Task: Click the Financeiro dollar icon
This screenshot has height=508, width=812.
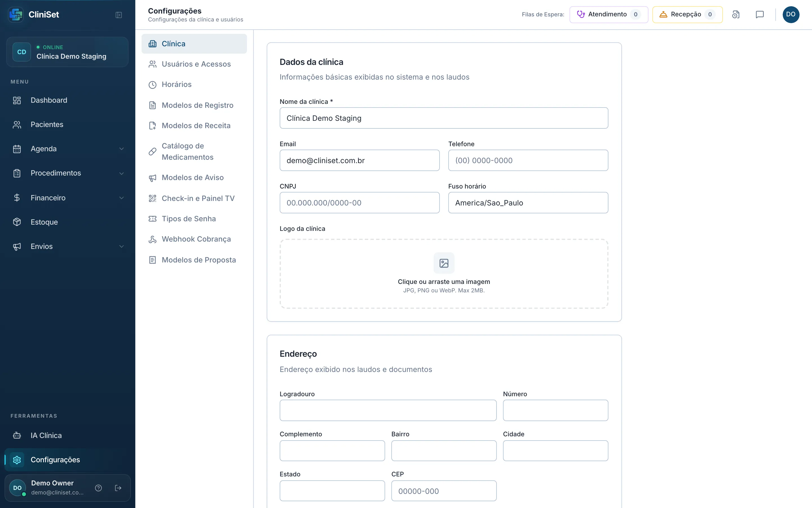Action: pos(17,198)
